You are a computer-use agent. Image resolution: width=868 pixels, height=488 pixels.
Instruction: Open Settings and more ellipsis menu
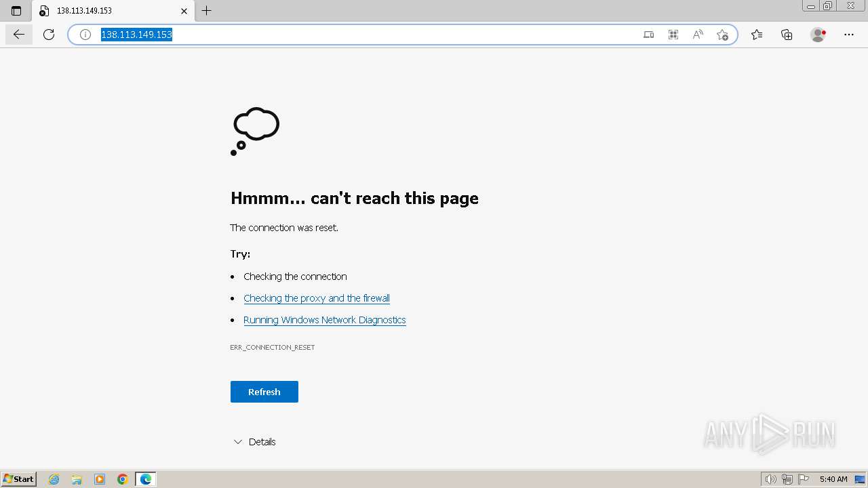849,35
